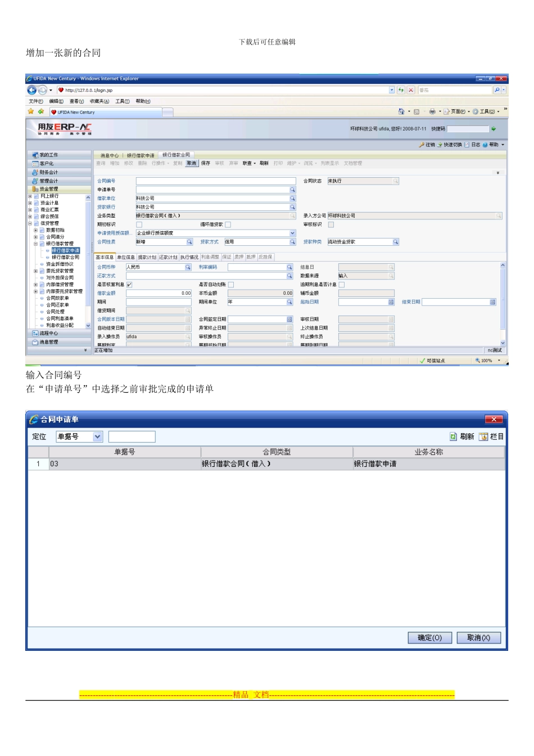The image size is (534, 756).
Task: Select the row with 单据号 03
Action: [x=267, y=464]
